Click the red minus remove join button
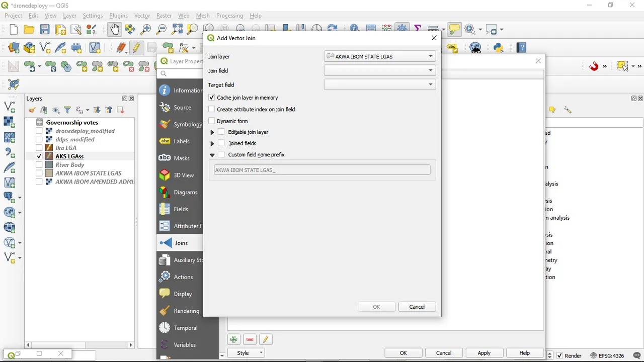This screenshot has height=362, width=644. tap(250, 339)
